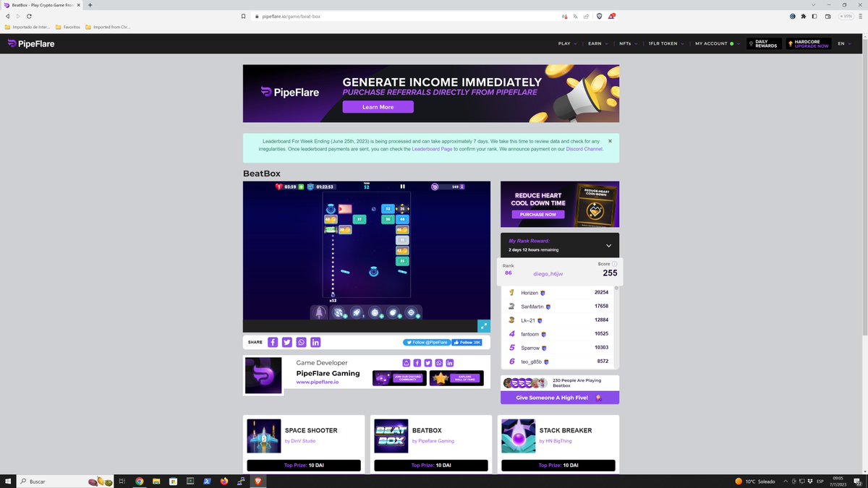Open the EN language dropdown
868x488 pixels.
(844, 43)
